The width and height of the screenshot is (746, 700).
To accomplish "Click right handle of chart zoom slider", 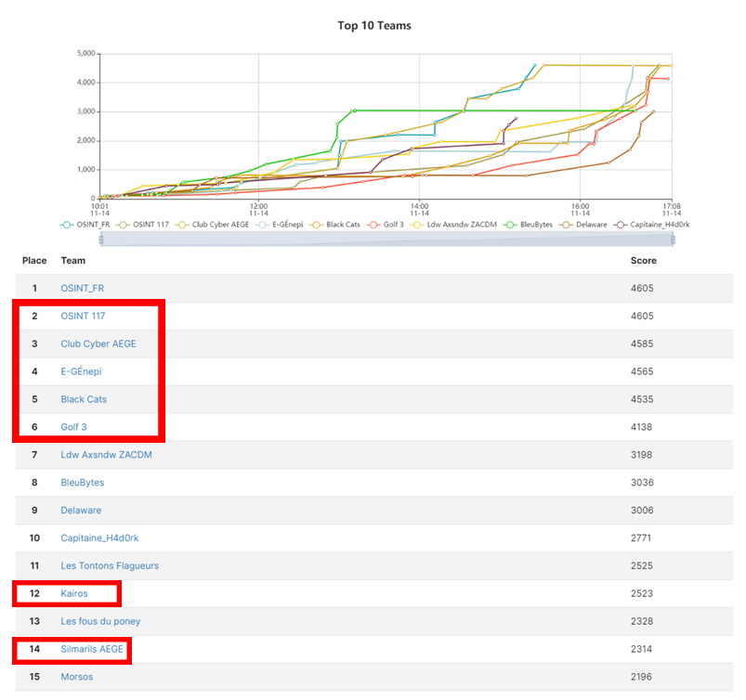I will pyautogui.click(x=673, y=240).
